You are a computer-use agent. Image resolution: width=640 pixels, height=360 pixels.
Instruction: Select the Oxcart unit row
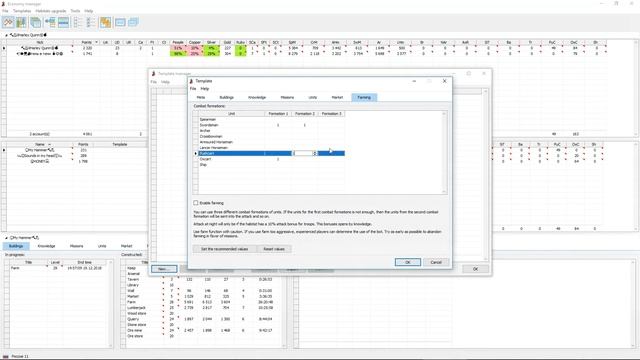tap(272, 159)
